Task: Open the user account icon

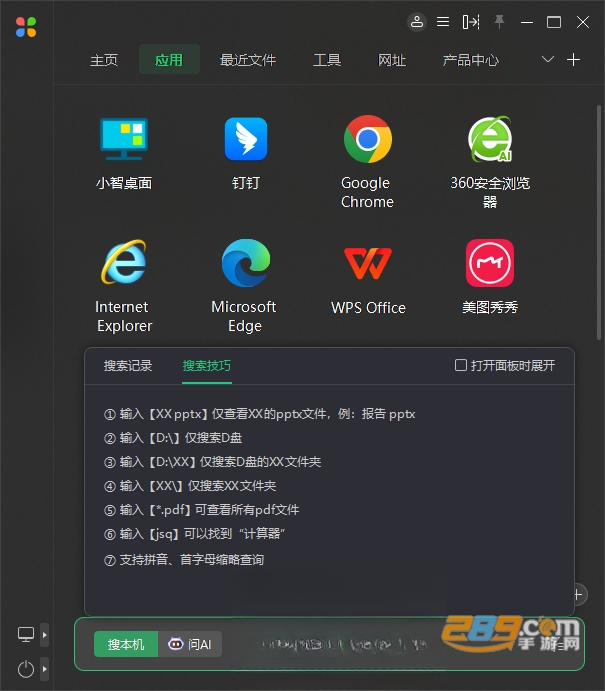Action: click(416, 22)
